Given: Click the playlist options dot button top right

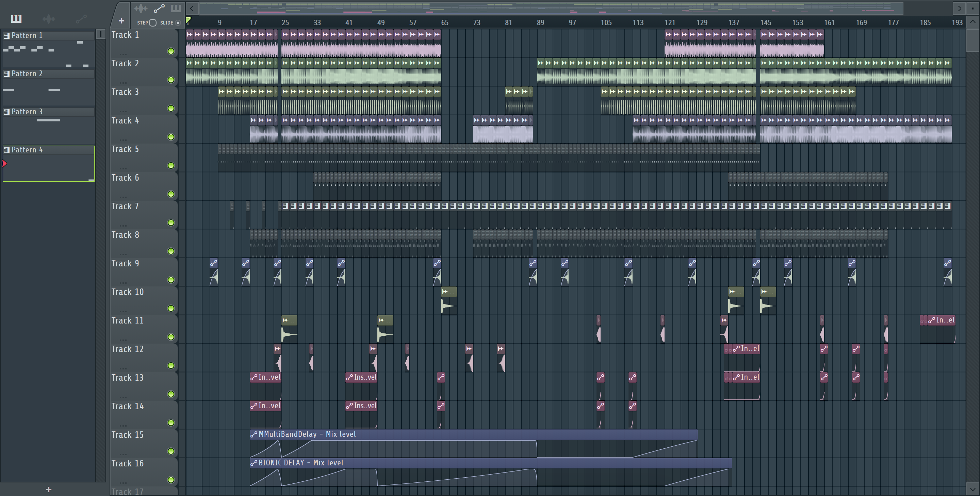Looking at the screenshot, I should [x=973, y=8].
